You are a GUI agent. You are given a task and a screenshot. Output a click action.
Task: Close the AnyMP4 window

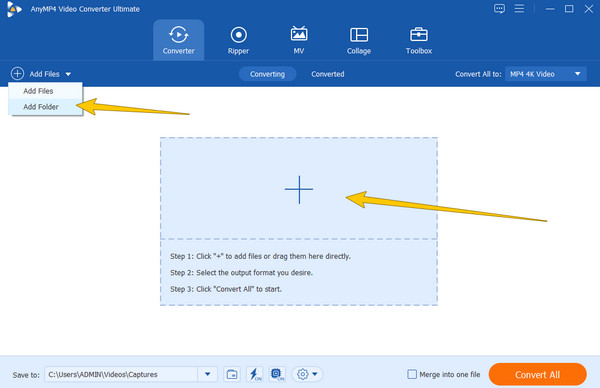[589, 8]
